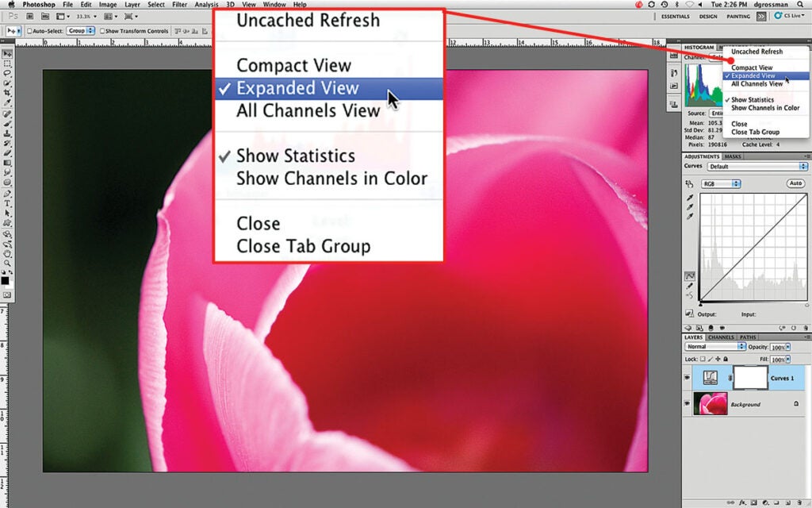The height and width of the screenshot is (508, 812).
Task: Open the layer Fill dropdown arrow
Action: pos(788,360)
